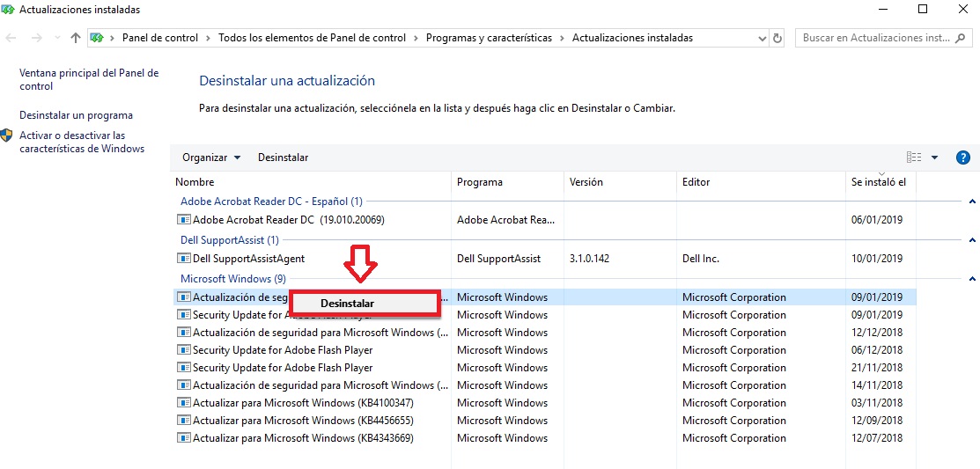Click icon of Security Update dated 21/11/2018

[x=184, y=367]
